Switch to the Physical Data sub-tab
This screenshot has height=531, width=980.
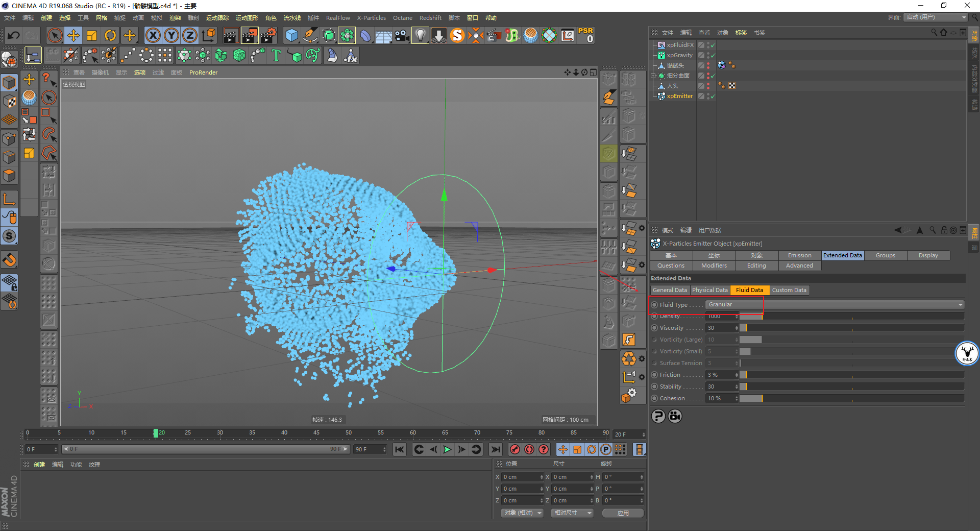(x=710, y=290)
